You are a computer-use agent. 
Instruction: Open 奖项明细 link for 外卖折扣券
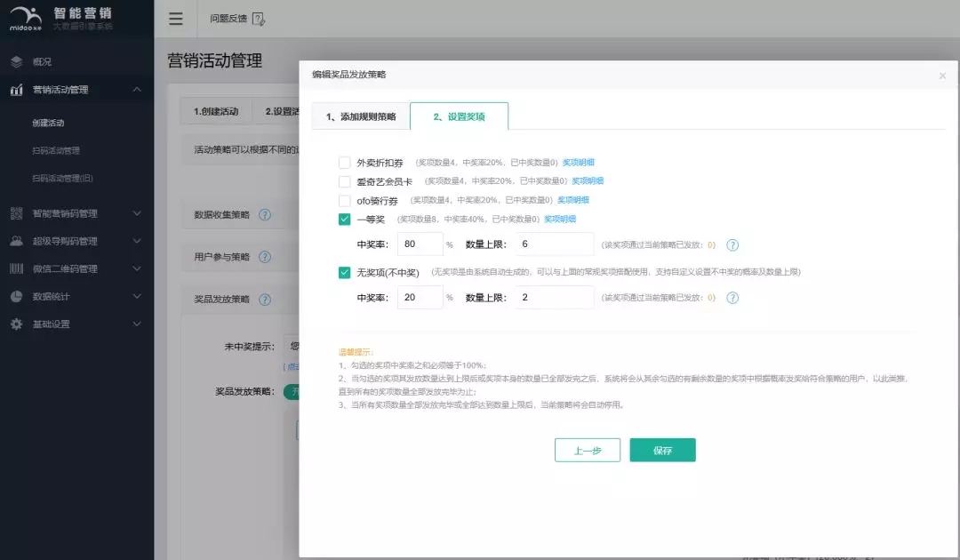tap(579, 163)
